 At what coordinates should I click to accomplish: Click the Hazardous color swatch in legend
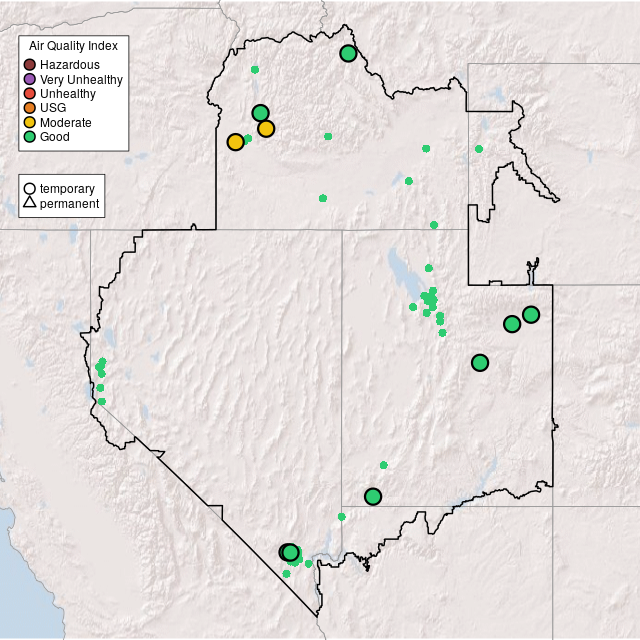point(30,65)
